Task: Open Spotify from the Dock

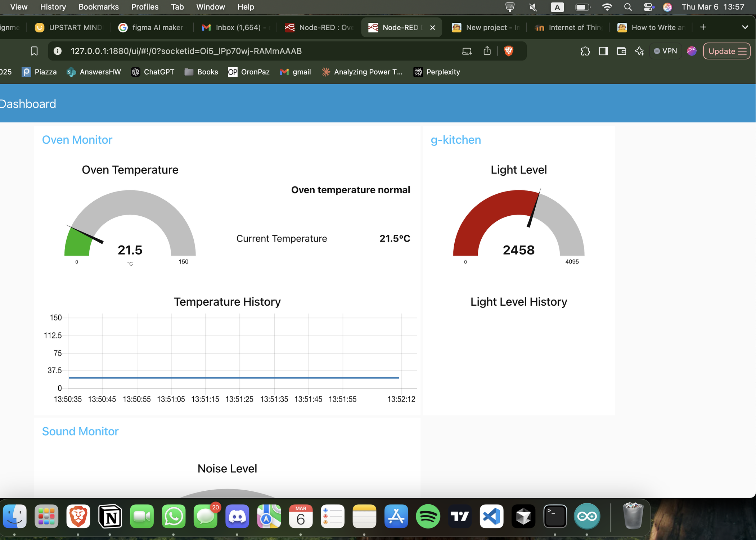Action: 428,517
